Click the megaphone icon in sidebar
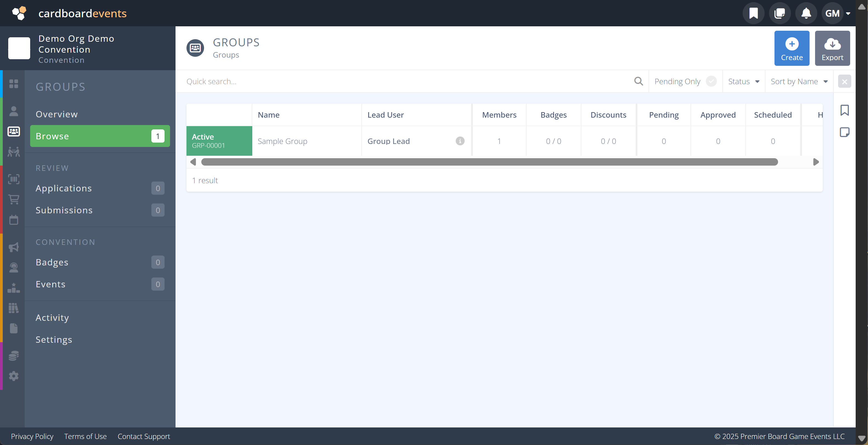The height and width of the screenshot is (445, 868). (14, 247)
